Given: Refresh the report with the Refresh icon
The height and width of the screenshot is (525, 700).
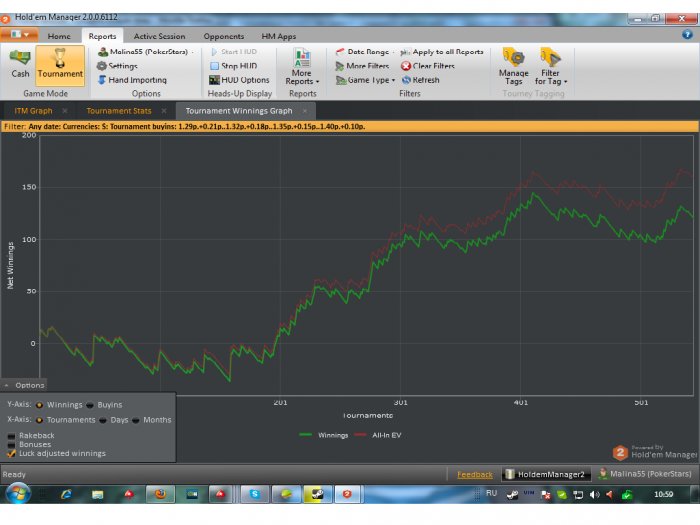Looking at the screenshot, I should (406, 80).
